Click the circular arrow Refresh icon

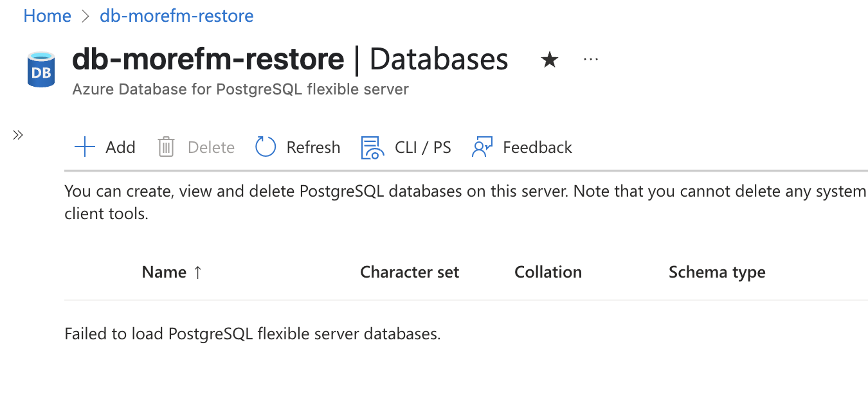[266, 147]
